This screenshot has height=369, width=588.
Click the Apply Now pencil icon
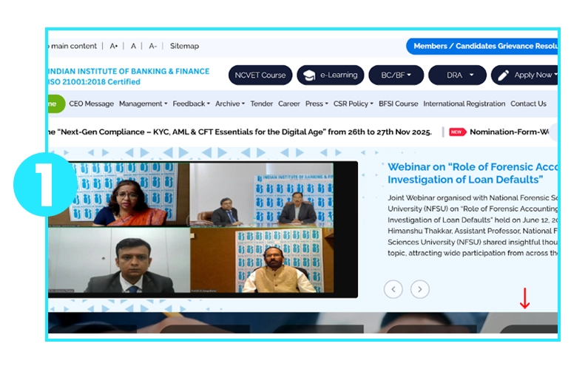click(x=503, y=75)
